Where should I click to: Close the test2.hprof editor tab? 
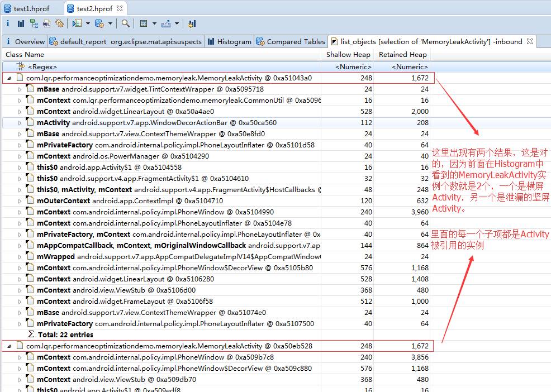tap(120, 9)
